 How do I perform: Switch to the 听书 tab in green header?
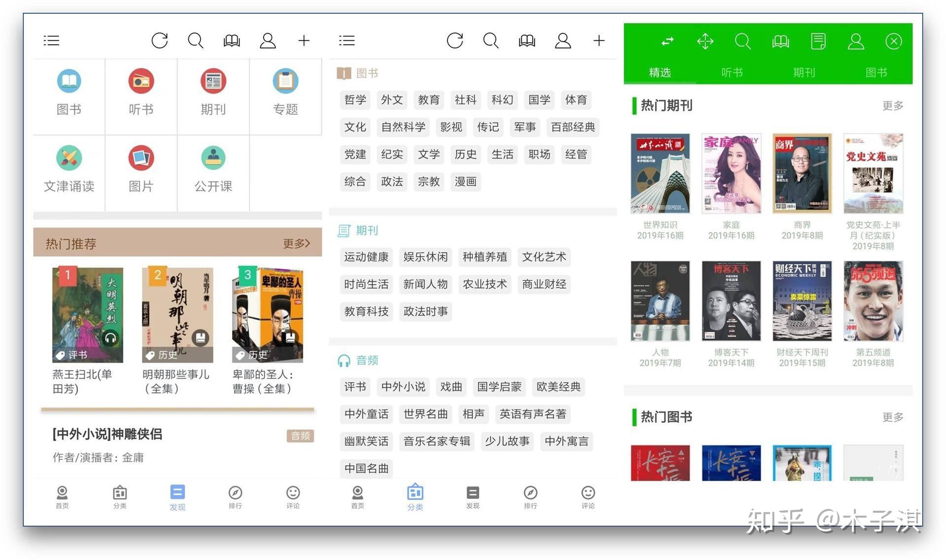point(732,72)
